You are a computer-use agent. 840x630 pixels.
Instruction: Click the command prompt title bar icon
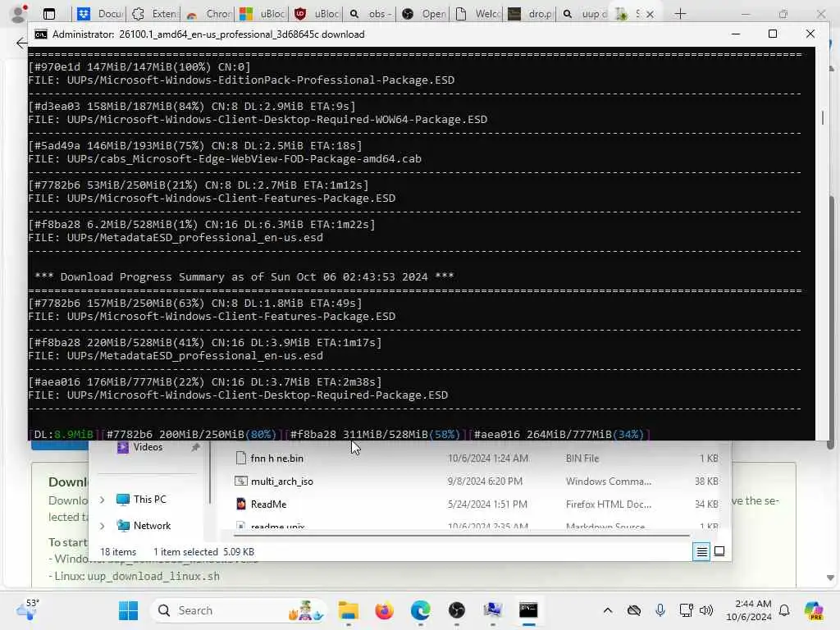41,34
